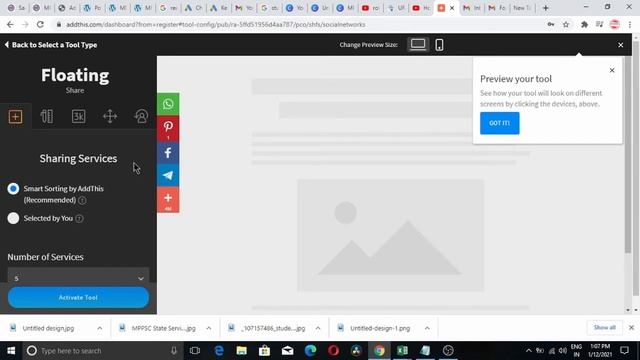The width and height of the screenshot is (640, 360).
Task: Open the Windows Start menu
Action: point(11,351)
